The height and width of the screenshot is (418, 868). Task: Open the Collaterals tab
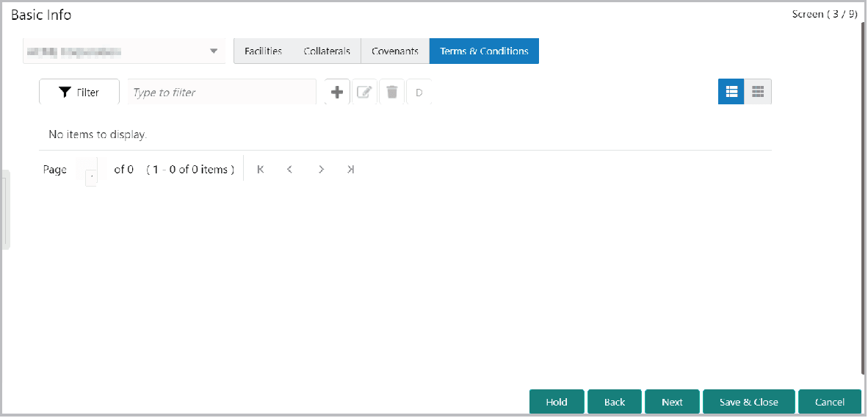coord(327,51)
